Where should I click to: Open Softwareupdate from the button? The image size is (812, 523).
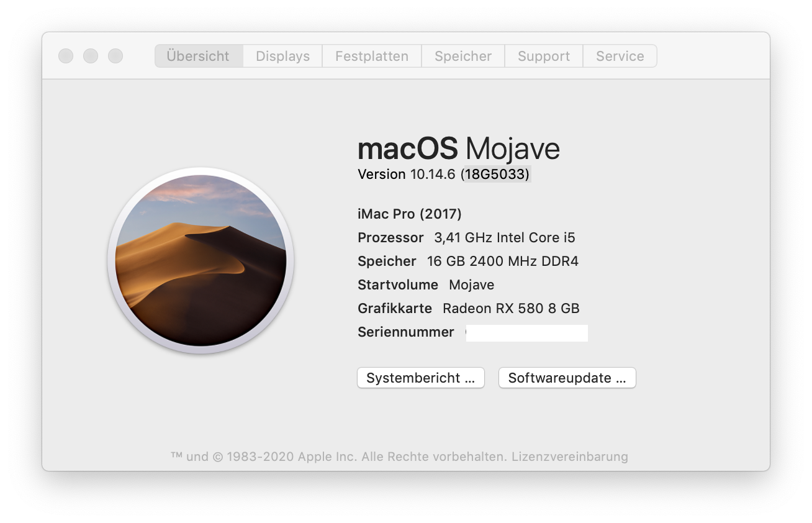[567, 378]
